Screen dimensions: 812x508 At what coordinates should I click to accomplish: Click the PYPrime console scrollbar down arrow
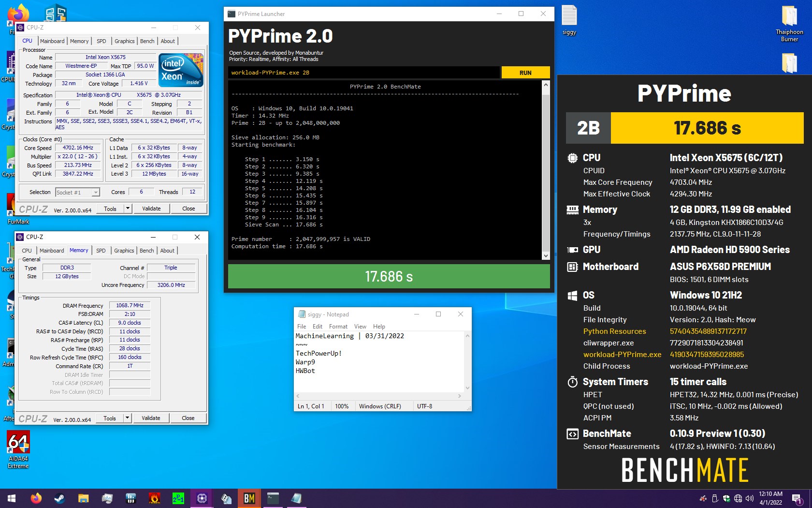point(546,256)
